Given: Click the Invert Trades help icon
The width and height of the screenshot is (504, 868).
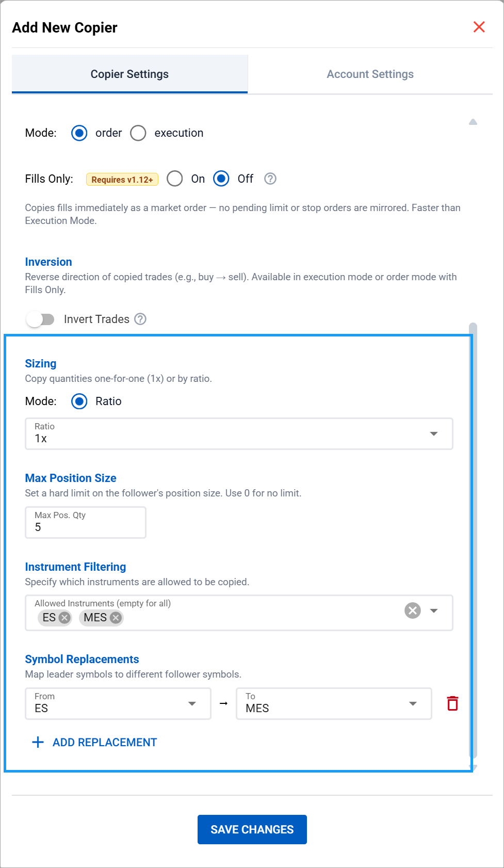Looking at the screenshot, I should (140, 319).
